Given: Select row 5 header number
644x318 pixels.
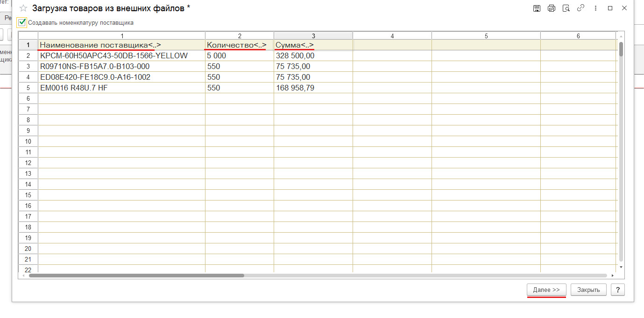Looking at the screenshot, I should [28, 88].
